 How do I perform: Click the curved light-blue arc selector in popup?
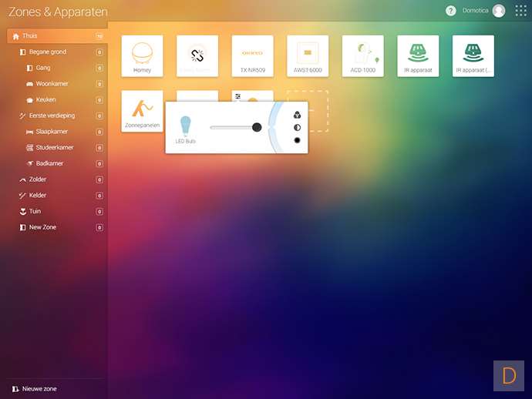[275, 127]
